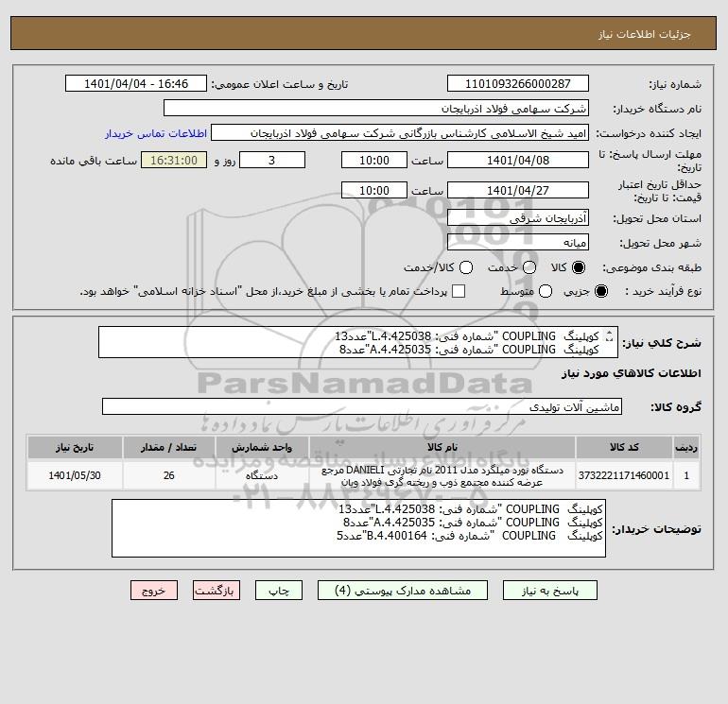Click the جزئیات اطلاعات نیاز header title
Image resolution: width=728 pixels, height=704 pixels.
point(644,34)
